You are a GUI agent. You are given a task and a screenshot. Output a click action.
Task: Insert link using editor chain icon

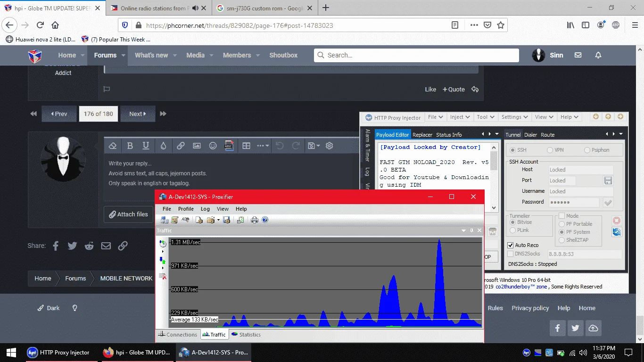181,146
